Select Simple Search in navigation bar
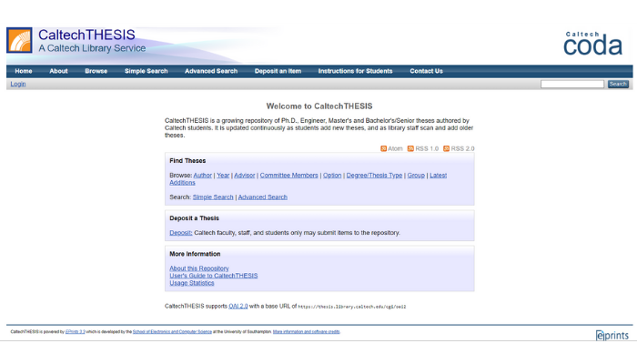 (x=147, y=71)
